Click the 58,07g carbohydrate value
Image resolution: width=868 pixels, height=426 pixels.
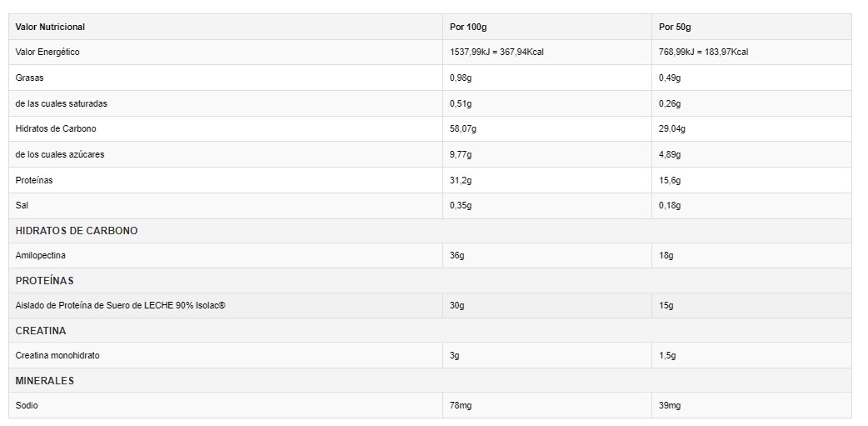click(463, 128)
